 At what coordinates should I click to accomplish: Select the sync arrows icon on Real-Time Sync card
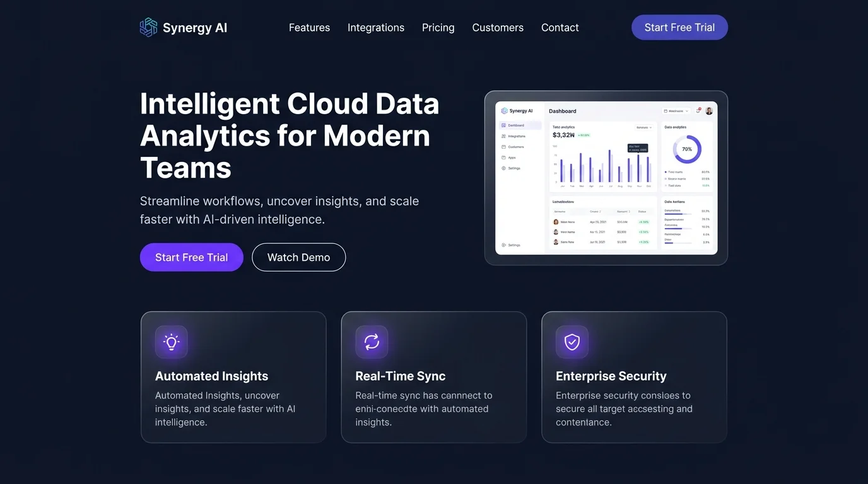pos(372,342)
